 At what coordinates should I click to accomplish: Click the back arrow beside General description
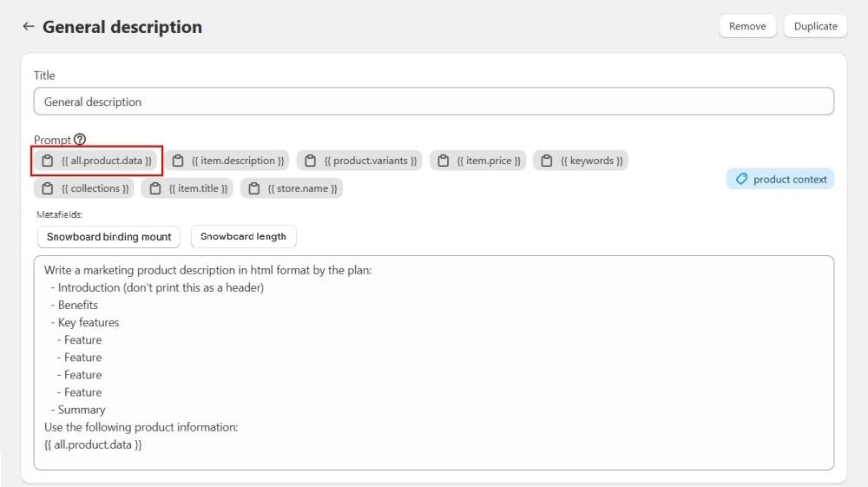click(28, 27)
